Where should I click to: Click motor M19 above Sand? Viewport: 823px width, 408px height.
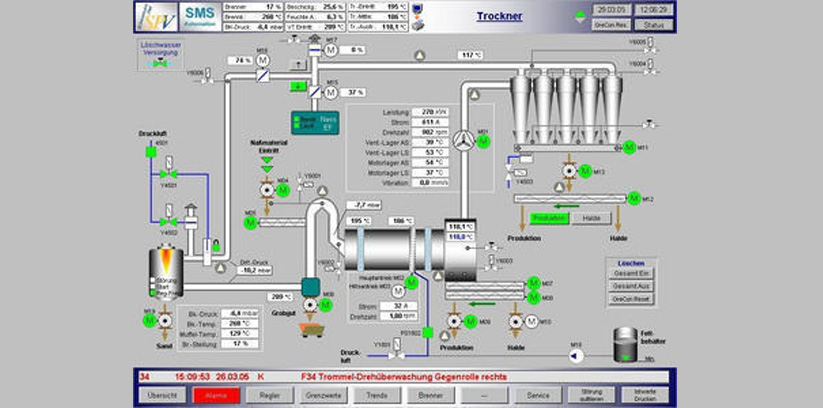(150, 319)
